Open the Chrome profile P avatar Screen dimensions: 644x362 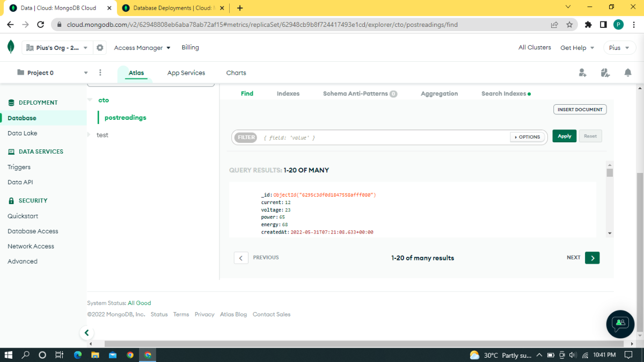pyautogui.click(x=618, y=25)
